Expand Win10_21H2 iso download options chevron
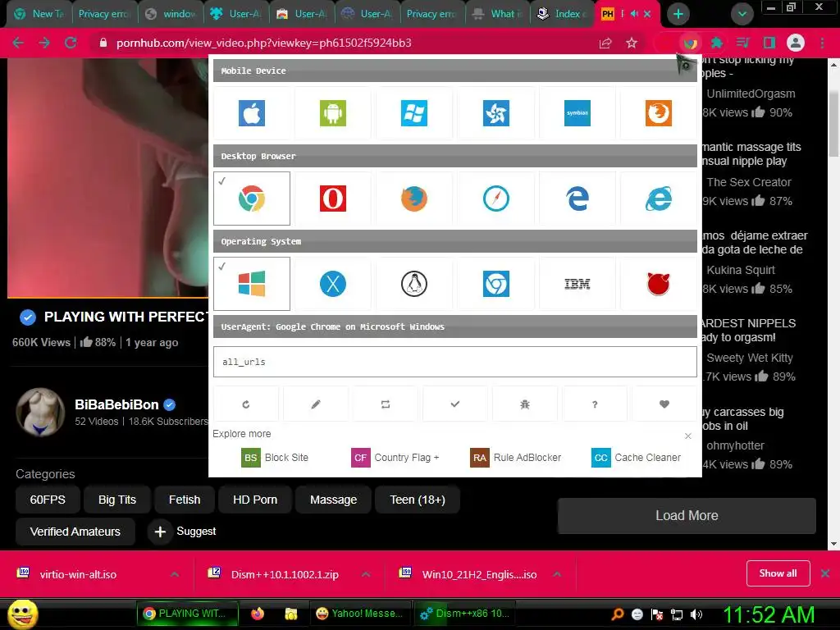 coord(557,574)
